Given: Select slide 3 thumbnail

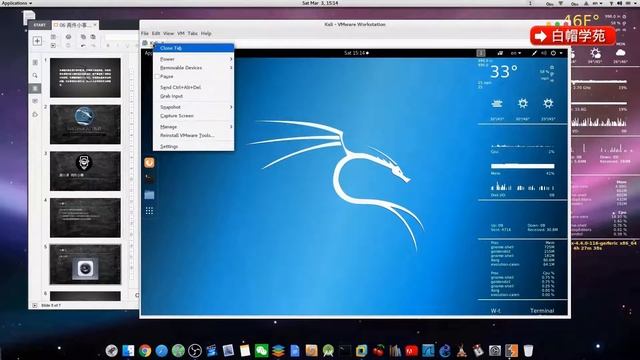Looking at the screenshot, I should (x=85, y=171).
